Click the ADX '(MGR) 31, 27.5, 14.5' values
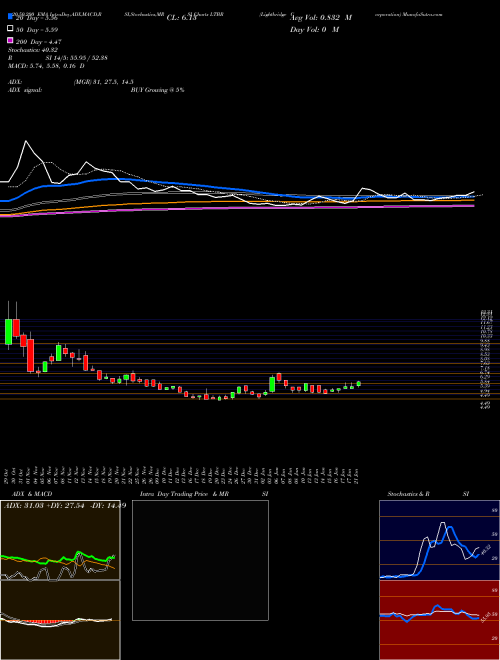This screenshot has width=500, height=660. pos(104,82)
